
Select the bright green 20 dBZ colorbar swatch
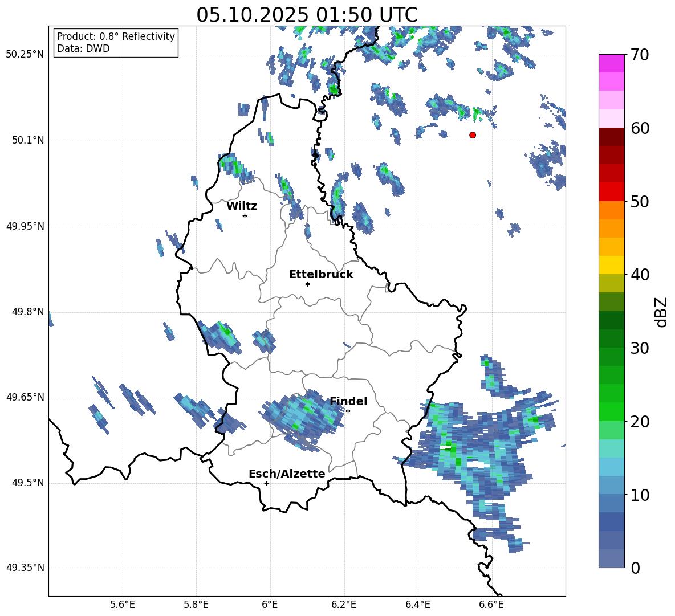click(x=612, y=411)
